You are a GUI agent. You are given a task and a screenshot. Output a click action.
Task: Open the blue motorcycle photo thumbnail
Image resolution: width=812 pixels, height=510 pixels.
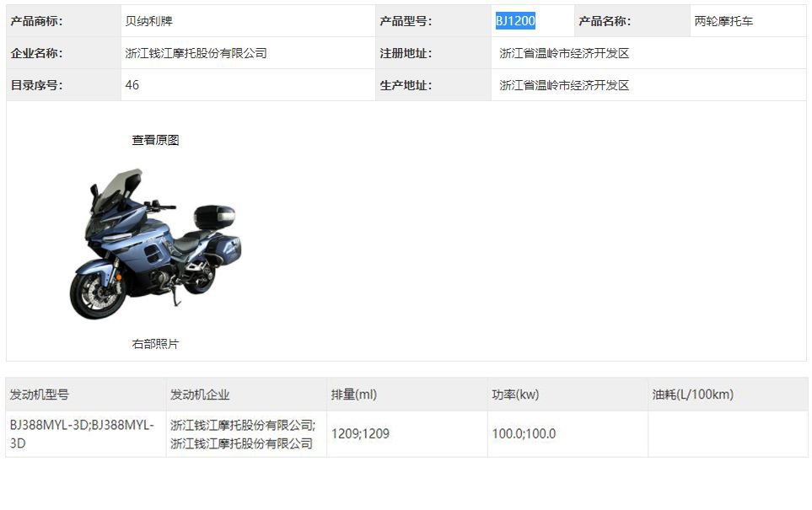(x=155, y=244)
